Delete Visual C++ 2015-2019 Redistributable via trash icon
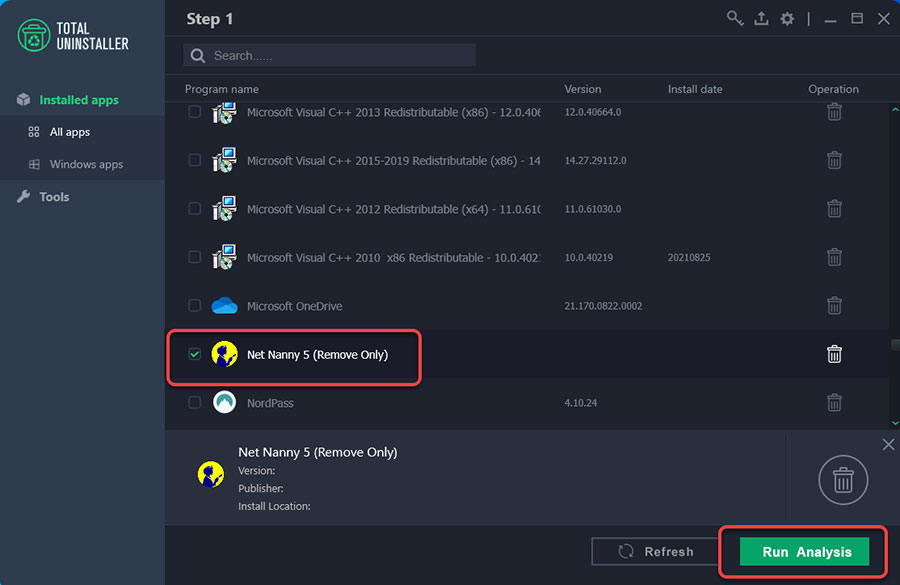Image resolution: width=900 pixels, height=585 pixels. click(x=834, y=160)
